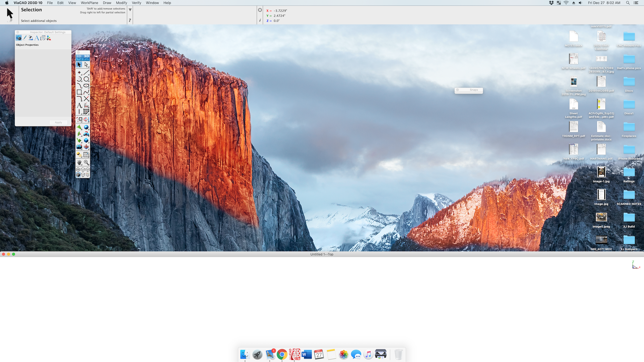Viewport: 644px width, 362px height.
Task: Select the hatch fill tool
Action: (x=86, y=112)
